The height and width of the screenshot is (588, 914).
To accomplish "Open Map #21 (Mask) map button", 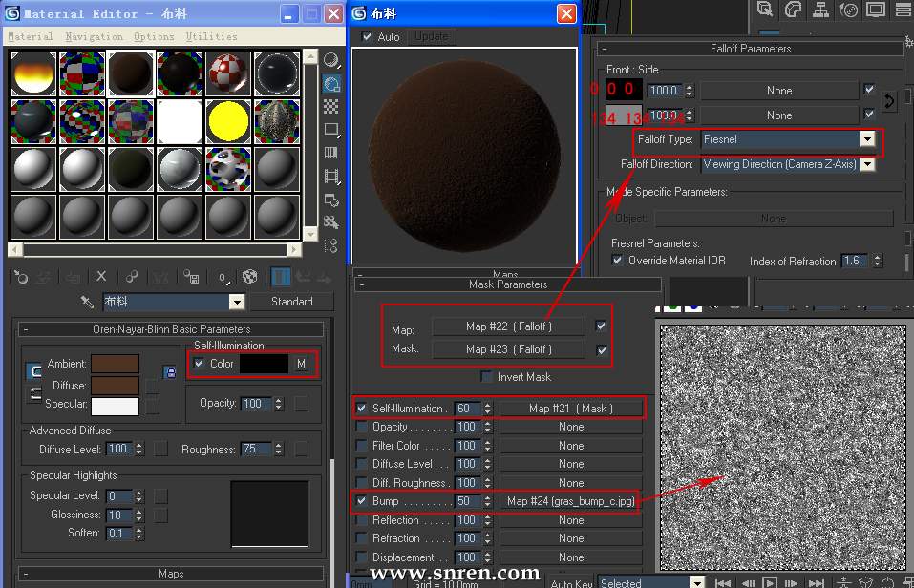I will pyautogui.click(x=571, y=408).
